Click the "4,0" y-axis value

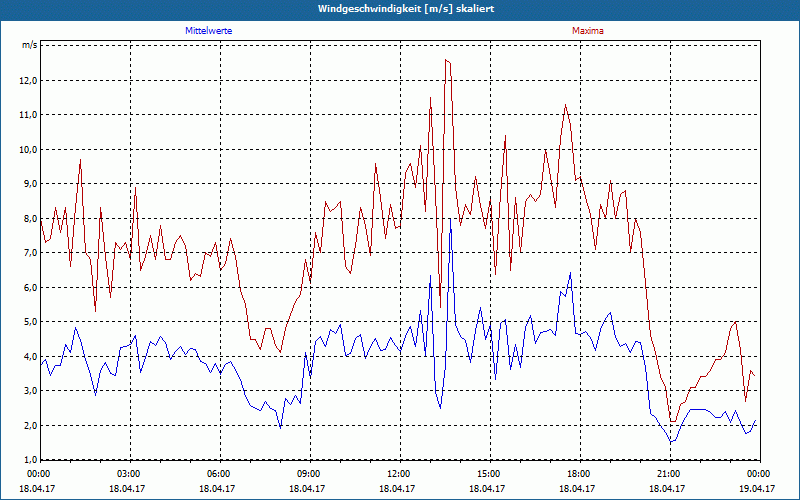click(30, 356)
